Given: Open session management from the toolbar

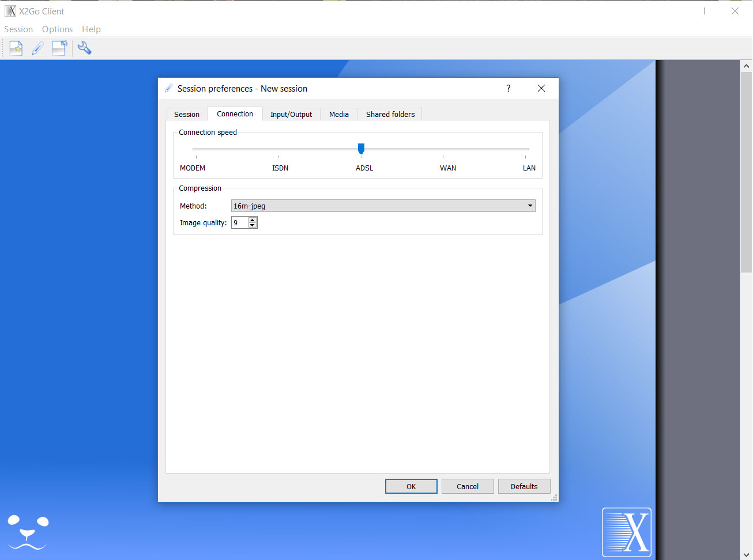Looking at the screenshot, I should (59, 48).
